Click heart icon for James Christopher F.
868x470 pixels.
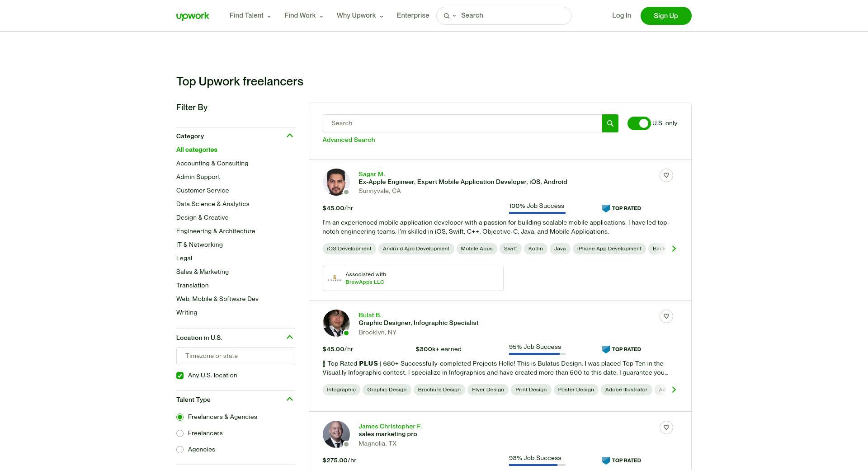pyautogui.click(x=666, y=428)
